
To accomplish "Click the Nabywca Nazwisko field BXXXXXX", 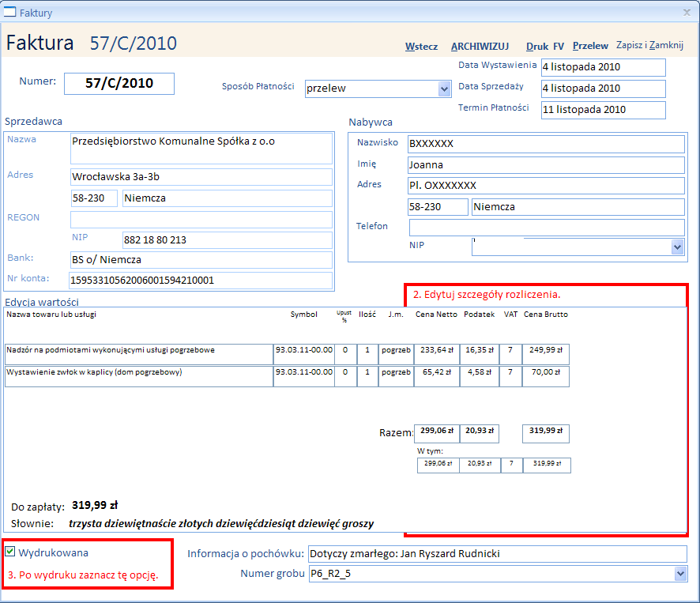I will (x=546, y=144).
